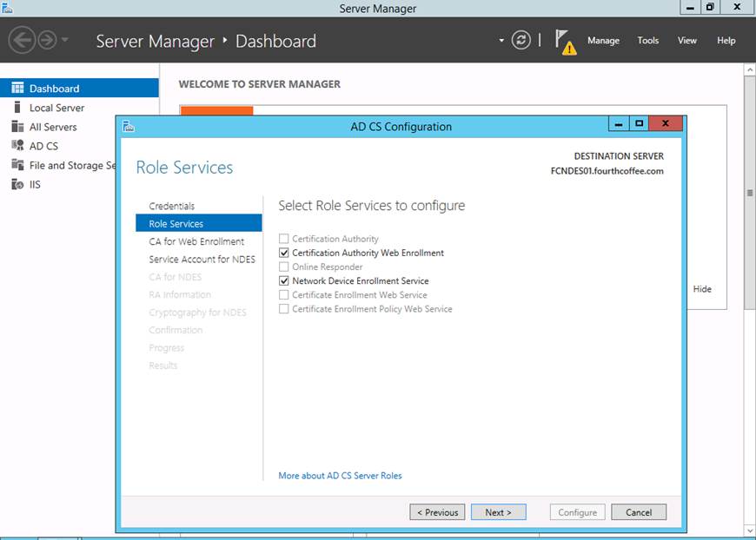This screenshot has width=756, height=540.
Task: Click Hide in the welcome panel
Action: click(702, 289)
